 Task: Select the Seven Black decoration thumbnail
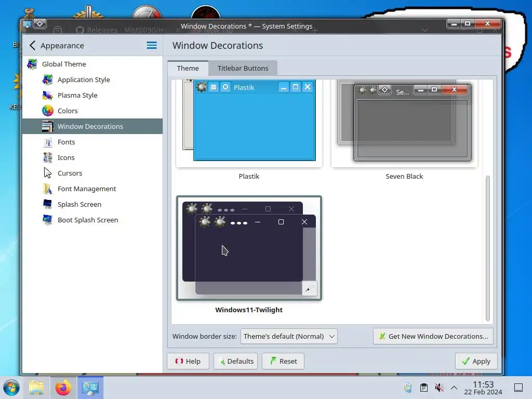404,123
